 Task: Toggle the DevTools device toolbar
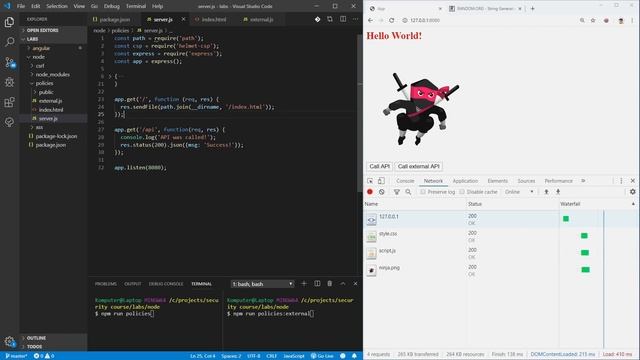(x=381, y=181)
